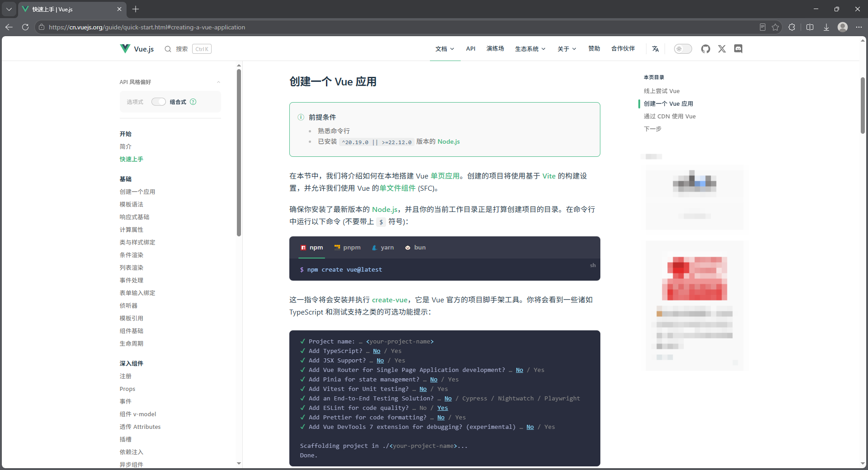The image size is (868, 470).
Task: Open the 赞助 nav item
Action: [594, 49]
